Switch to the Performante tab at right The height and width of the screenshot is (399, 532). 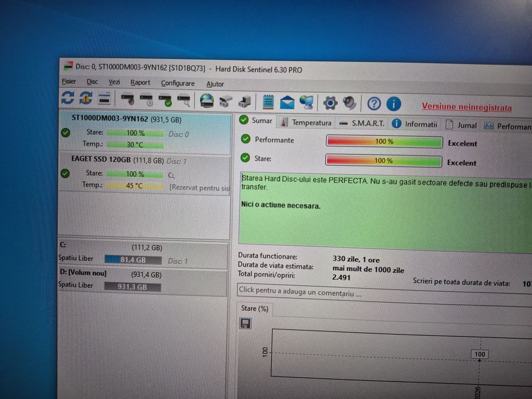coord(507,126)
